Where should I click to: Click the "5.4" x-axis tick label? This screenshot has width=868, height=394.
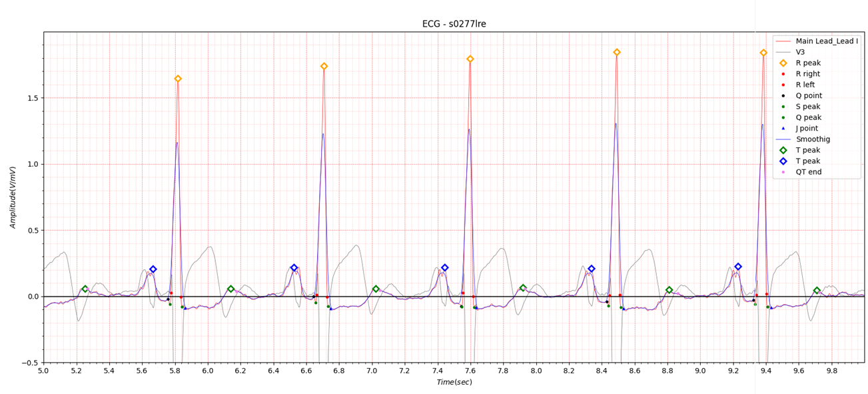tap(109, 370)
